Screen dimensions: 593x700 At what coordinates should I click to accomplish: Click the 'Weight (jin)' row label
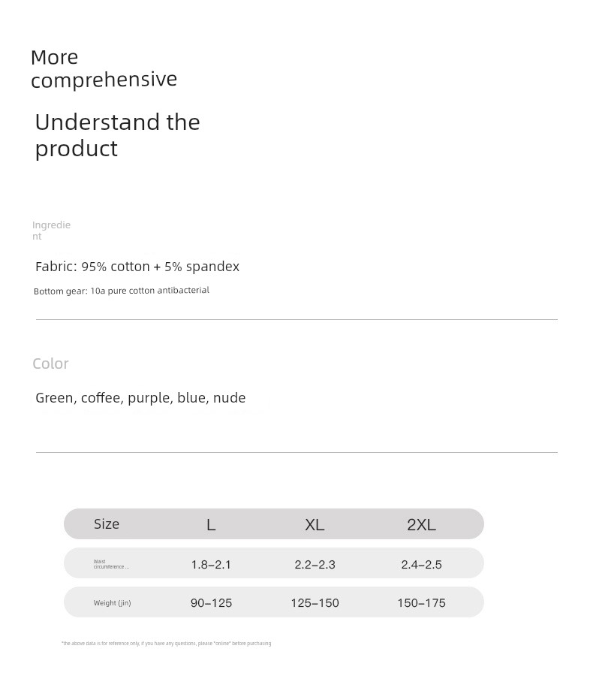coord(112,602)
